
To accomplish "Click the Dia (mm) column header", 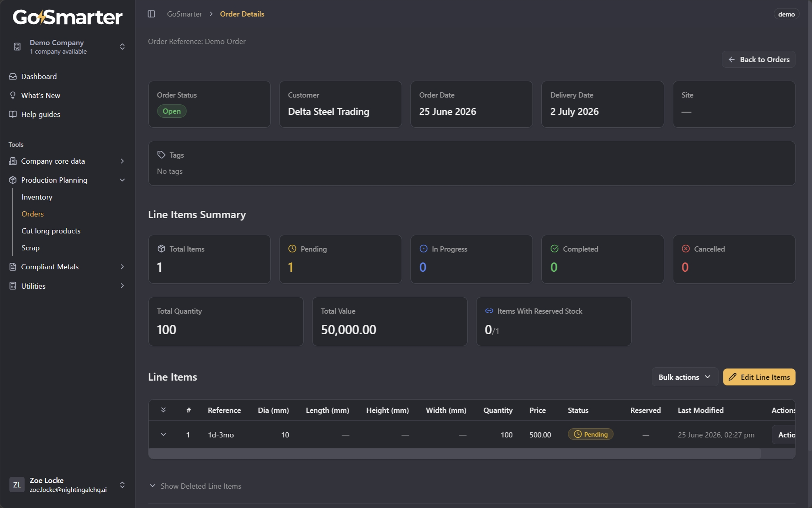I will click(x=273, y=410).
